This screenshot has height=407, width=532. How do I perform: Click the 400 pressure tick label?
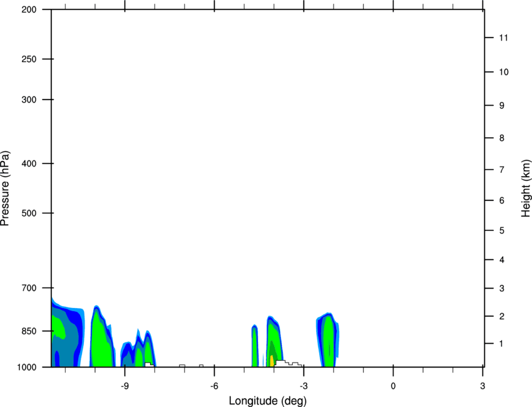click(x=29, y=163)
